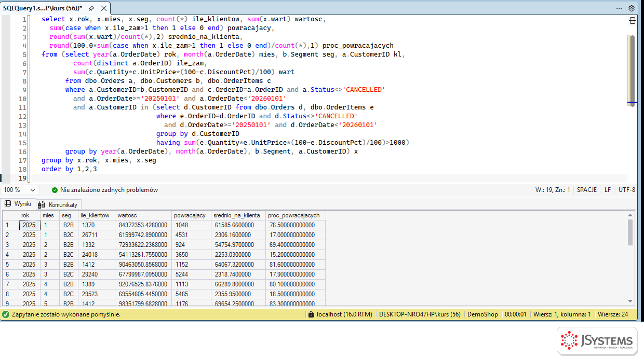
Task: Click the 'DESKTOP-NRO47HP\kurs (56)' status entry
Action: (420, 314)
